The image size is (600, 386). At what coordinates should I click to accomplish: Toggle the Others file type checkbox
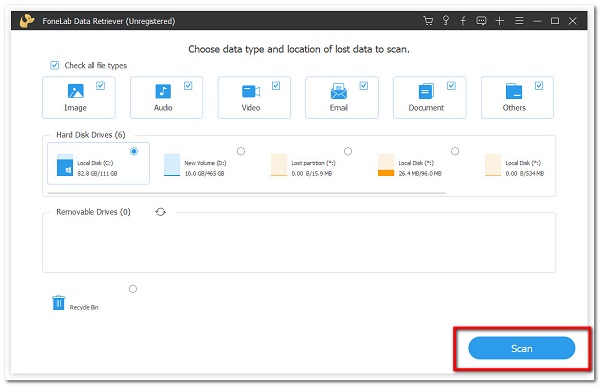(539, 86)
